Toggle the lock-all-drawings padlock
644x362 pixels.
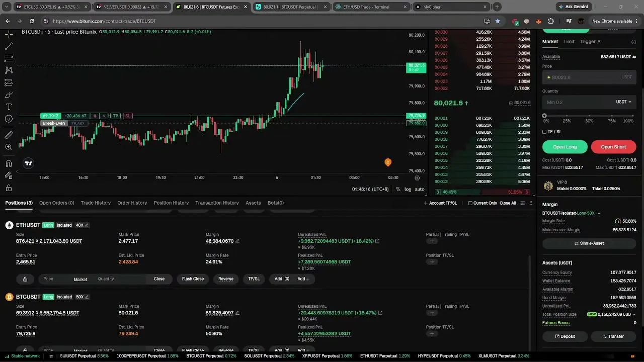point(9,188)
